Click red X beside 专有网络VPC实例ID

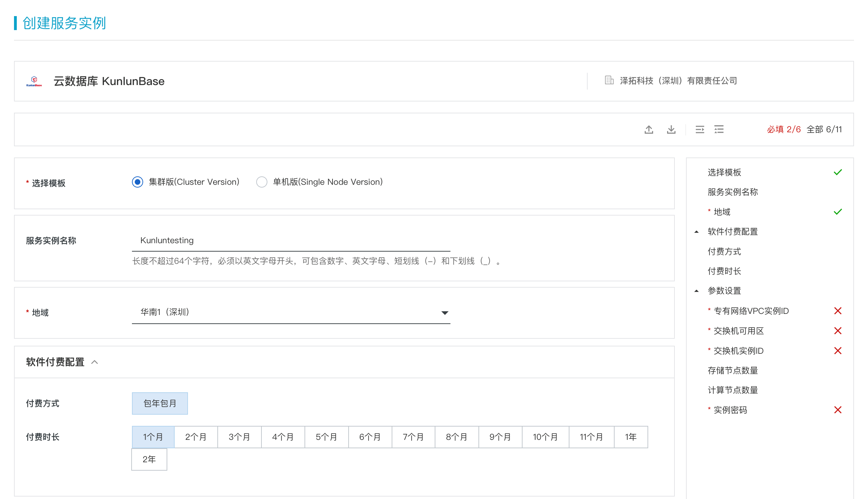pos(838,311)
